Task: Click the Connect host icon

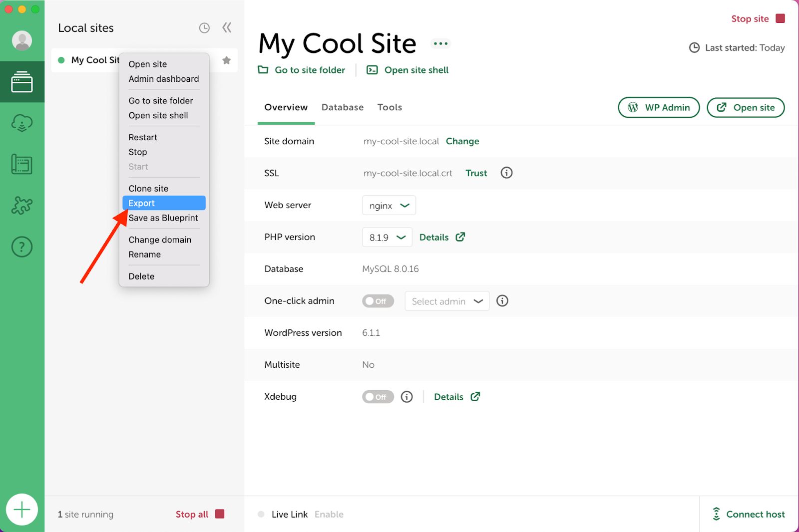Action: (716, 514)
